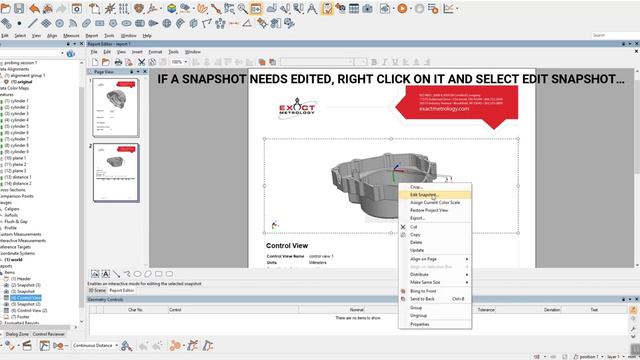Switch to the Dialog Zone tab
This screenshot has width=640, height=360.
click(x=17, y=334)
